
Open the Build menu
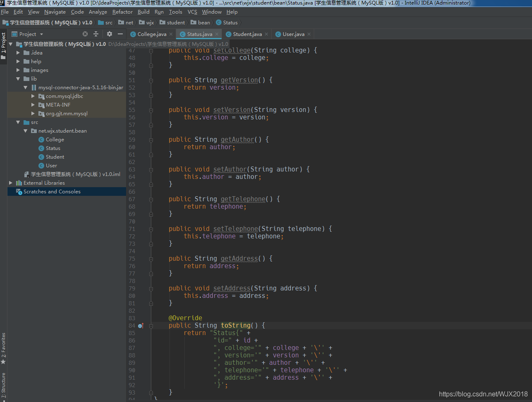point(143,12)
